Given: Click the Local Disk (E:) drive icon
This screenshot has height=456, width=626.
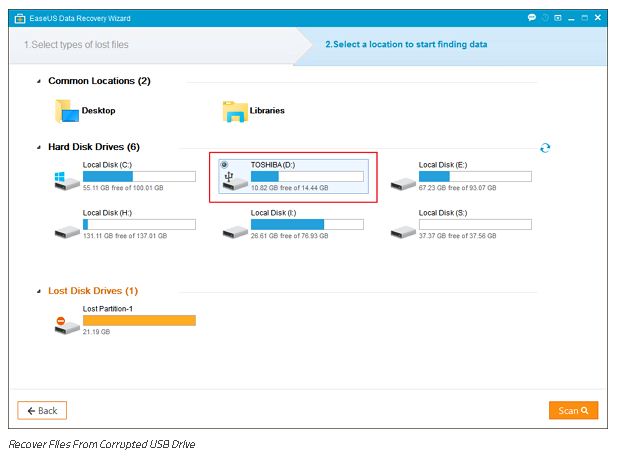Looking at the screenshot, I should [403, 184].
